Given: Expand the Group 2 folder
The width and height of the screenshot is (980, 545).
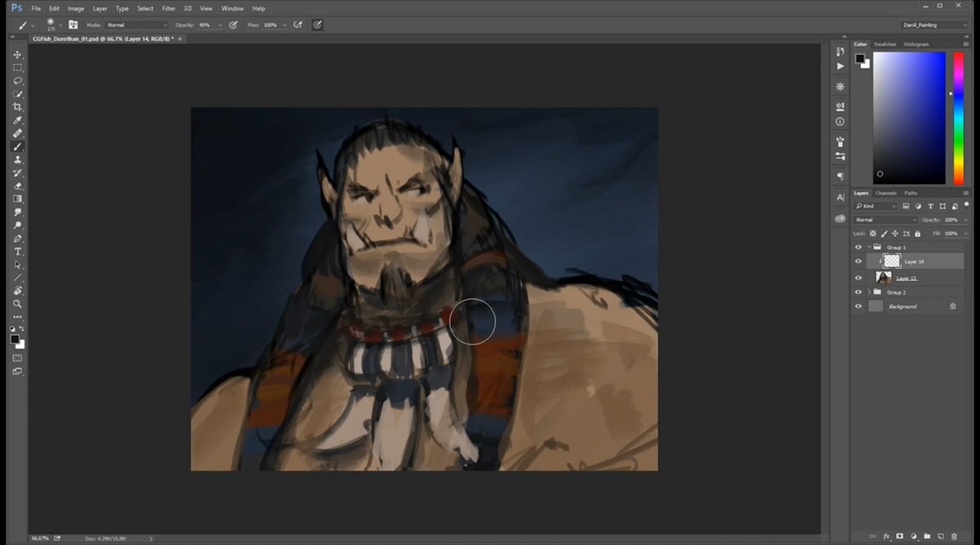Looking at the screenshot, I should (869, 292).
